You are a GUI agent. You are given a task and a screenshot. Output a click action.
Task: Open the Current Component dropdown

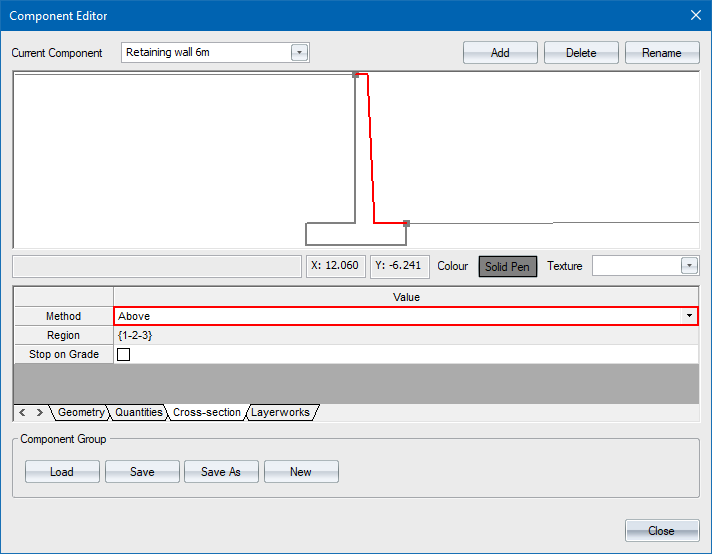299,53
